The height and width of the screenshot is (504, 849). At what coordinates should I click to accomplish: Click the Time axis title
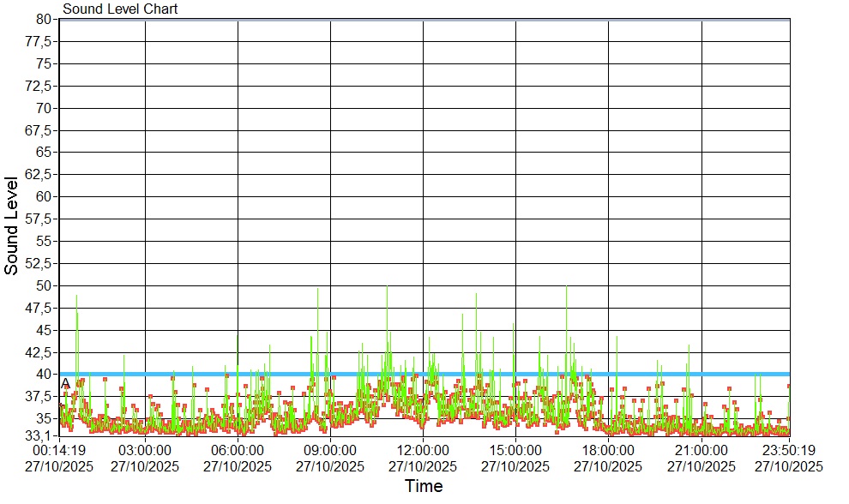[424, 487]
